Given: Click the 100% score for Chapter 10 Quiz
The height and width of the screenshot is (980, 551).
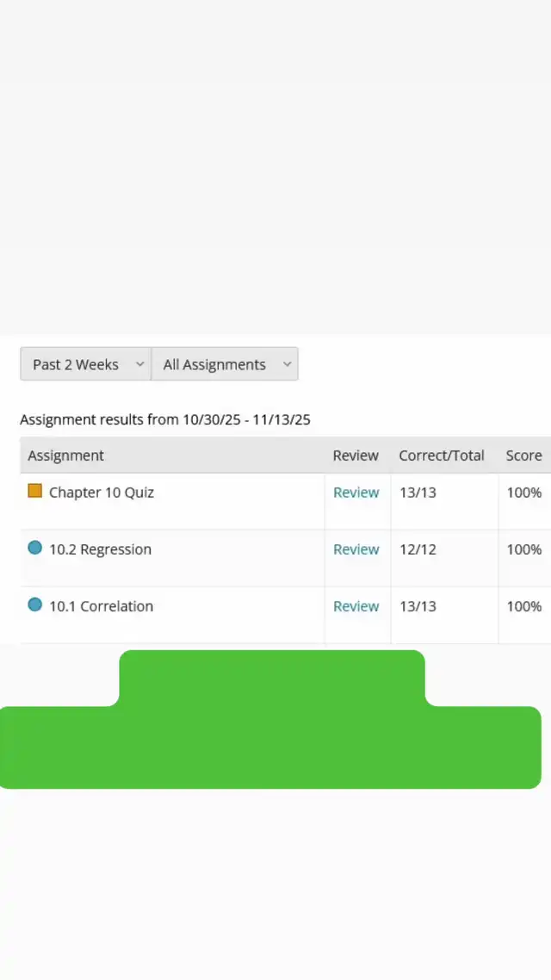Looking at the screenshot, I should pyautogui.click(x=523, y=493).
